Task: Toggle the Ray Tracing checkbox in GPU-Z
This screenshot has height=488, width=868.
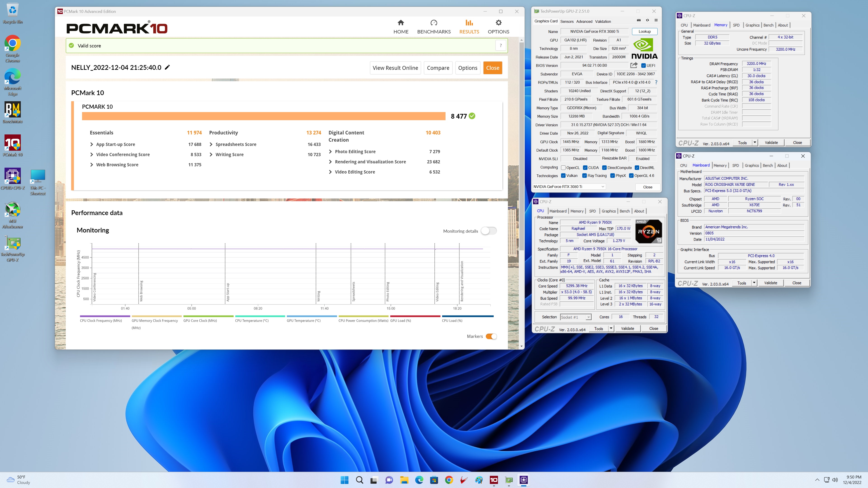Action: pyautogui.click(x=584, y=176)
